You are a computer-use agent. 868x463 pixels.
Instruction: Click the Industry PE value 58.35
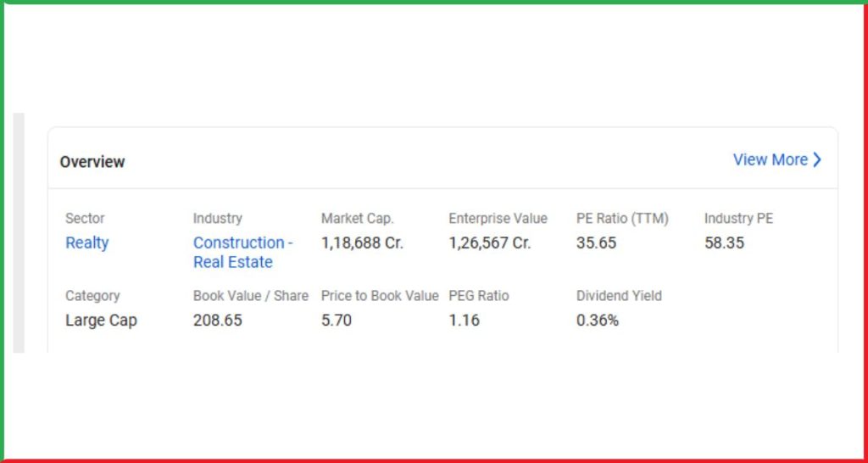724,243
